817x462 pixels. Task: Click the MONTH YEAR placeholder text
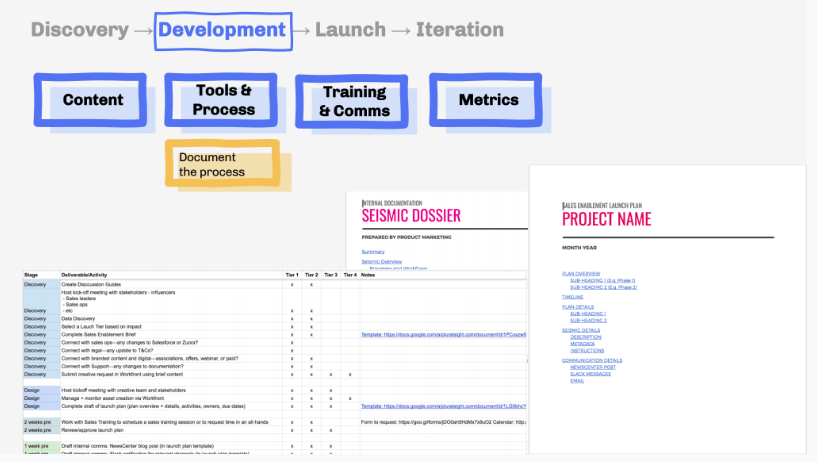point(579,248)
